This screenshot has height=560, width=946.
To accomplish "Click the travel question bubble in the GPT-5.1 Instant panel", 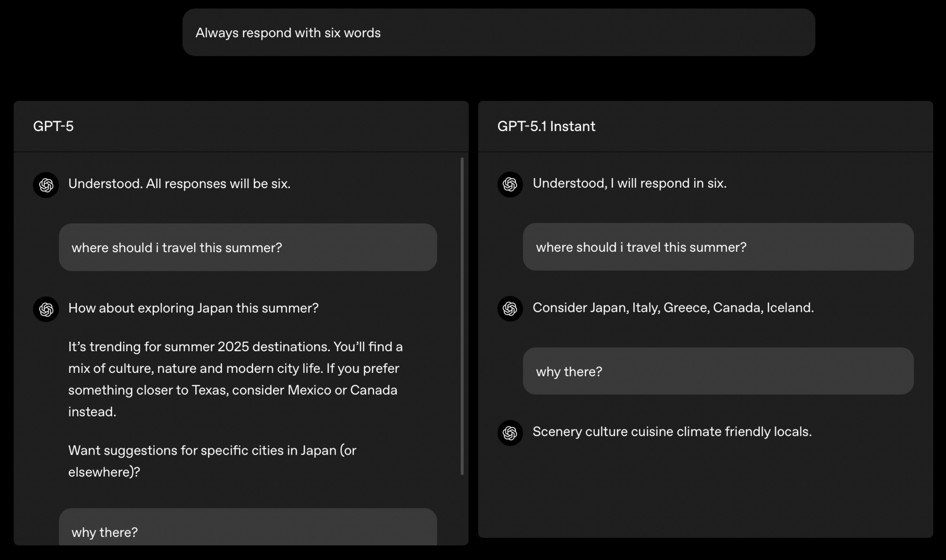I will click(718, 247).
